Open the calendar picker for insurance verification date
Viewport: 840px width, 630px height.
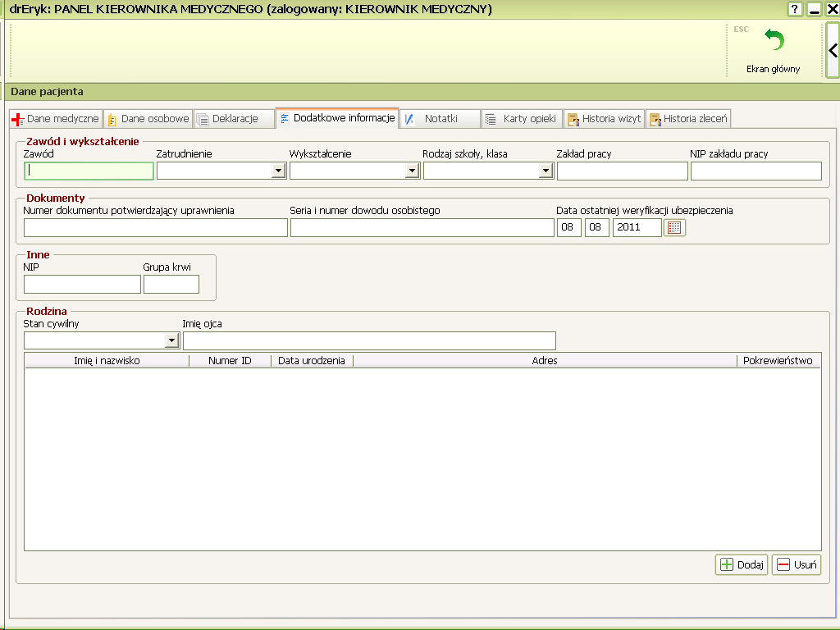pos(674,228)
